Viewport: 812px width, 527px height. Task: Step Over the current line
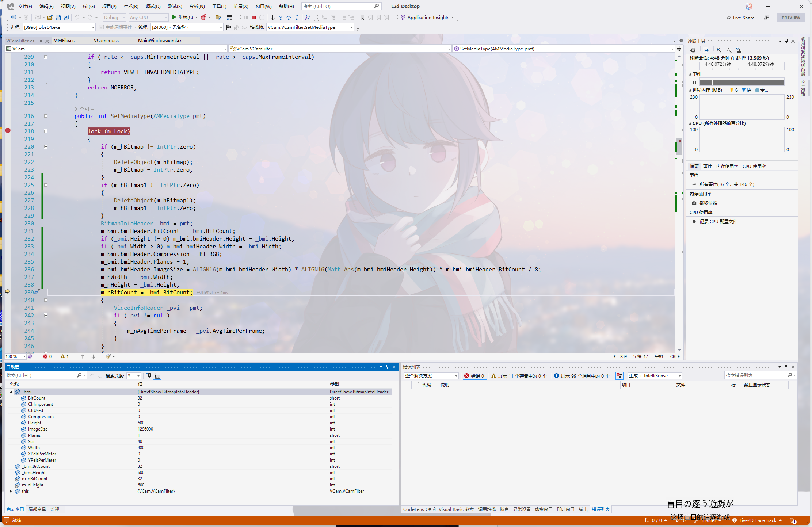[289, 18]
